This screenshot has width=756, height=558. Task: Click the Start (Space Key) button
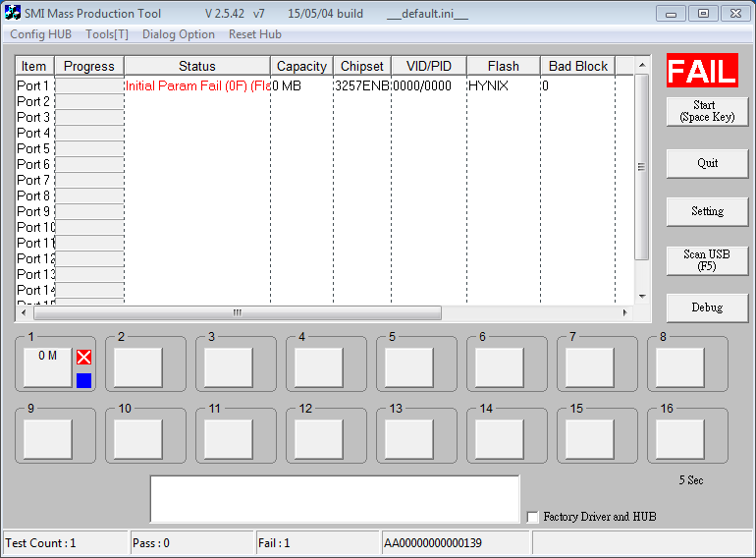pyautogui.click(x=707, y=111)
